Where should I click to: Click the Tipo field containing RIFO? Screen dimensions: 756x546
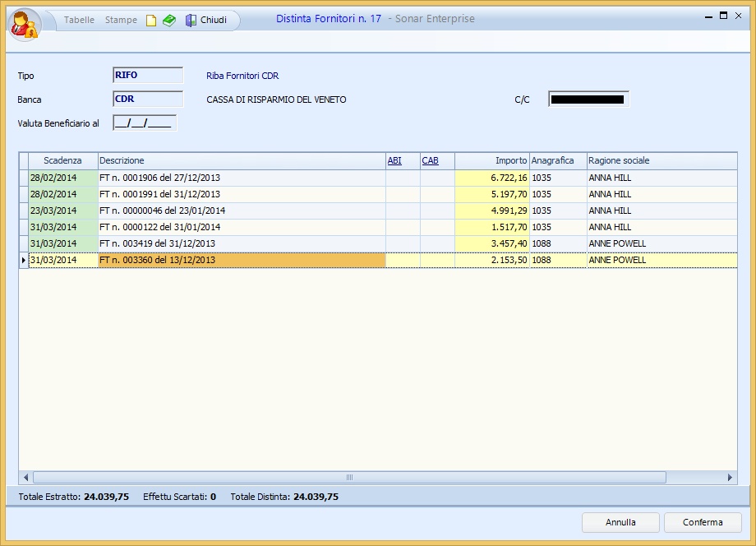[x=148, y=75]
